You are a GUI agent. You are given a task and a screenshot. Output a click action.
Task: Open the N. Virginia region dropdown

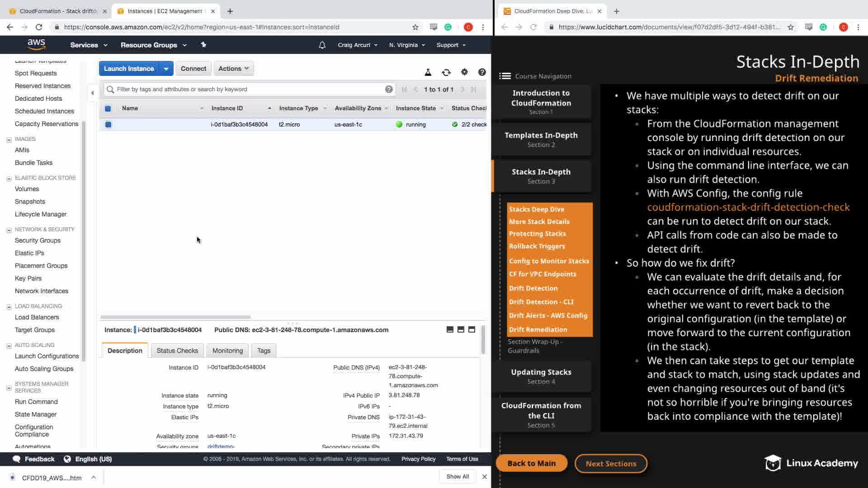point(407,45)
